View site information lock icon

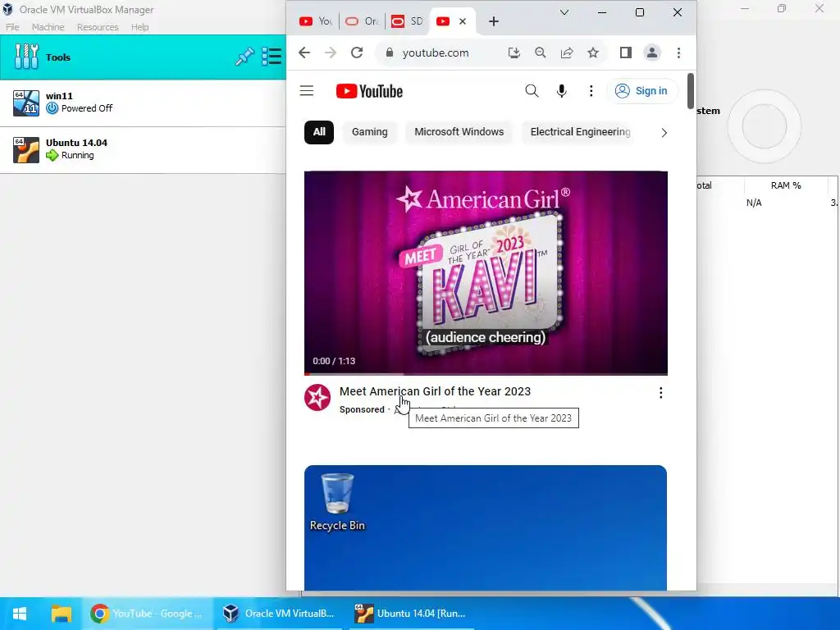[390, 52]
